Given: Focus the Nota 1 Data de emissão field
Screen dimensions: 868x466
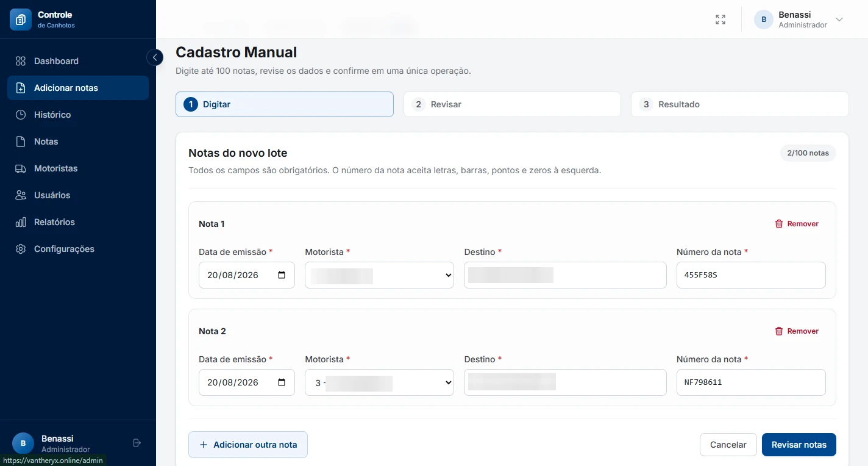Looking at the screenshot, I should pyautogui.click(x=247, y=275).
